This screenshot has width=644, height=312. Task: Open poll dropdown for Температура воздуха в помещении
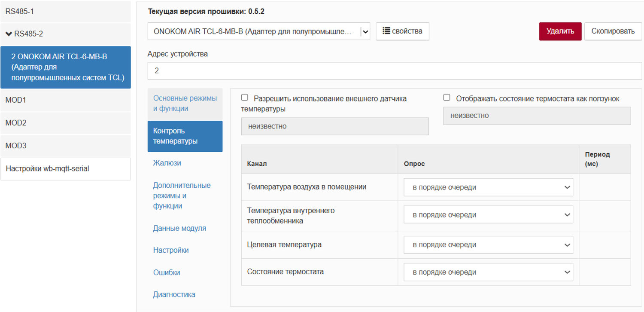pyautogui.click(x=488, y=187)
